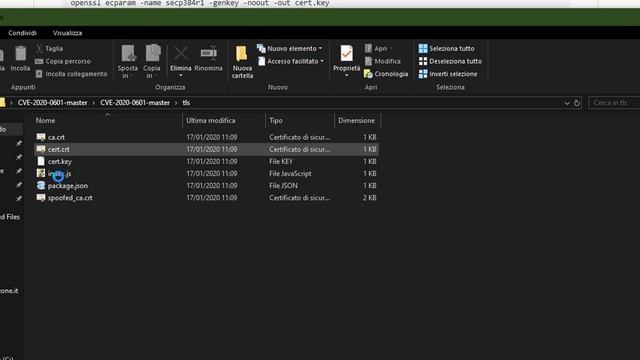Expand the Proprietà dropdown arrow
The width and height of the screenshot is (640, 360).
click(347, 76)
